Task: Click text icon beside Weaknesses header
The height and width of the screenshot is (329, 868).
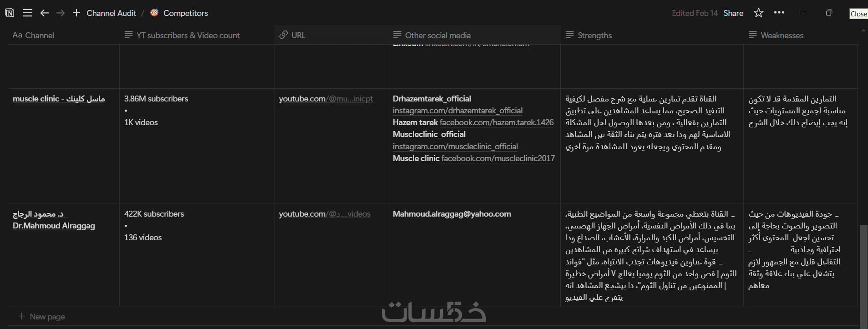Action: pyautogui.click(x=752, y=35)
